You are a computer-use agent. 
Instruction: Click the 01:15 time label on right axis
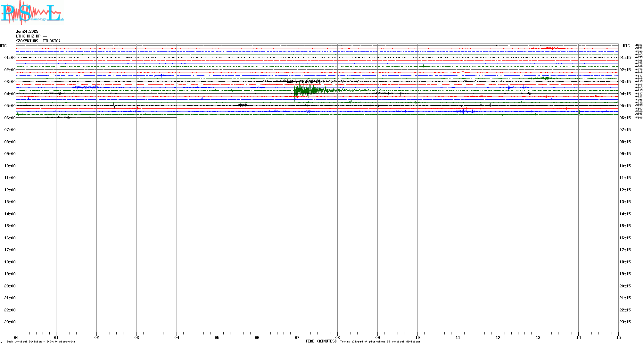coord(625,58)
